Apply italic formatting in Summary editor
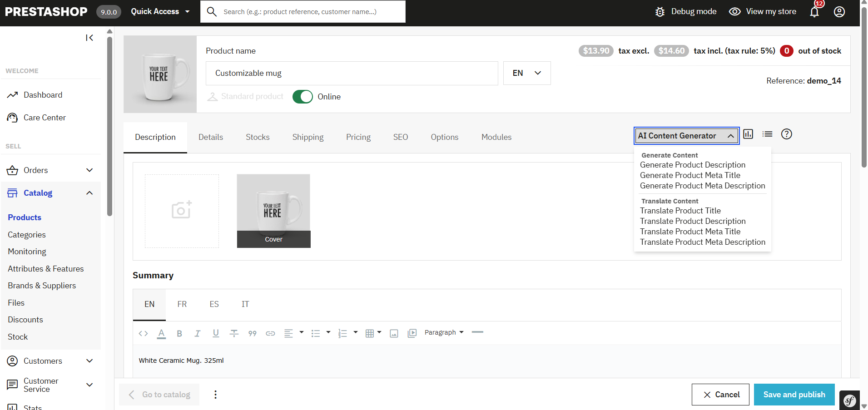 pos(198,333)
